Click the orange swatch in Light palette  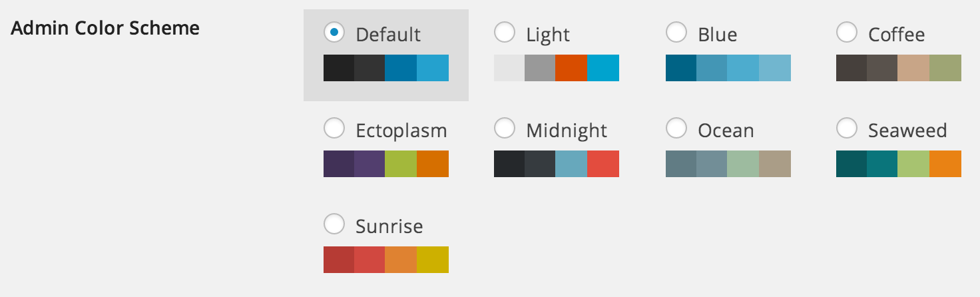[571, 68]
